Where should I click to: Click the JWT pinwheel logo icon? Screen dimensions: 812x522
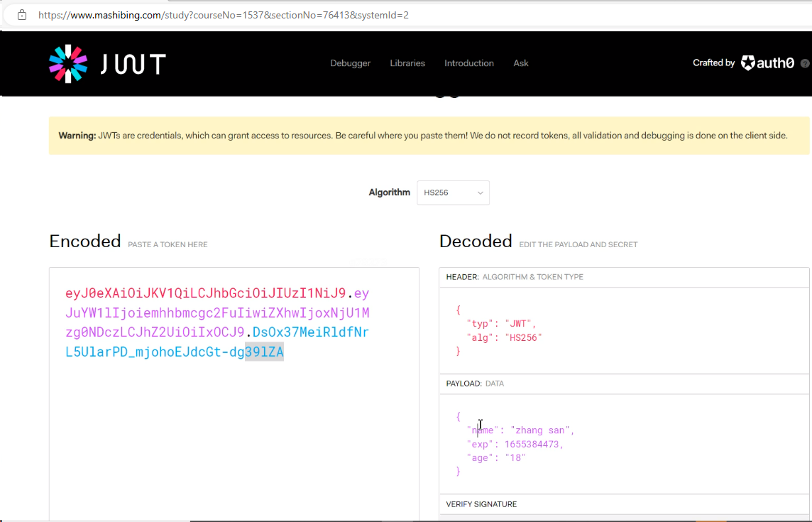coord(68,64)
